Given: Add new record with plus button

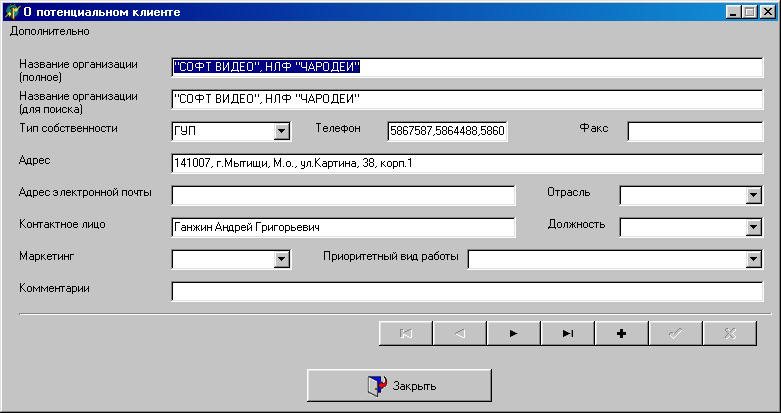Looking at the screenshot, I should 622,333.
